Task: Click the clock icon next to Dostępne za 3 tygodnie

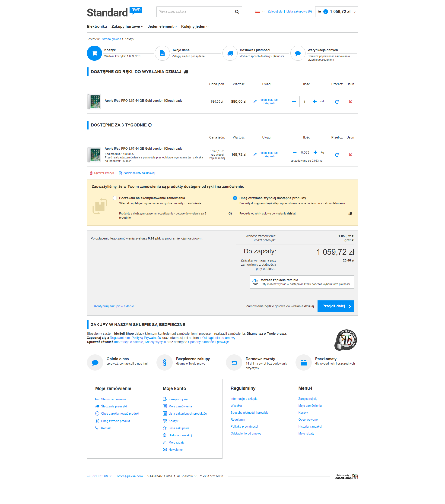Action: pyautogui.click(x=150, y=125)
